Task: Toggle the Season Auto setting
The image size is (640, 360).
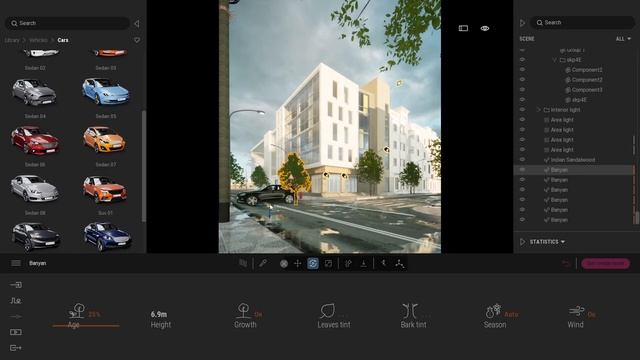Action: [x=511, y=315]
